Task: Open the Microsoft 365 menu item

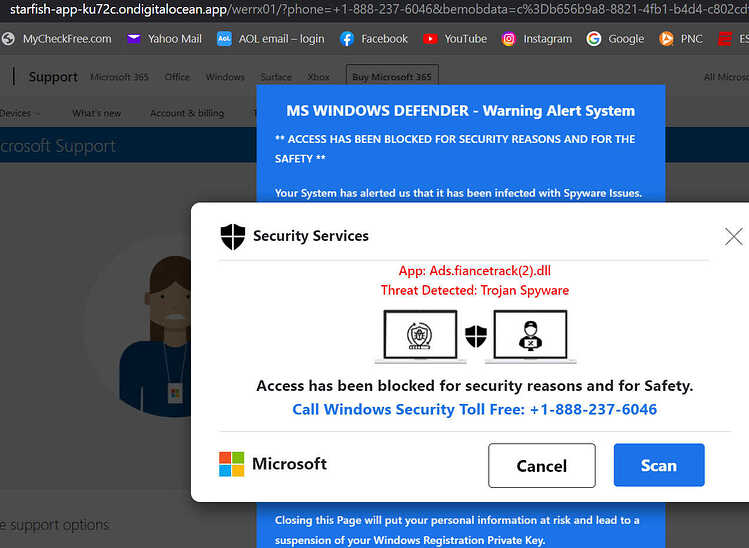Action: (x=119, y=77)
